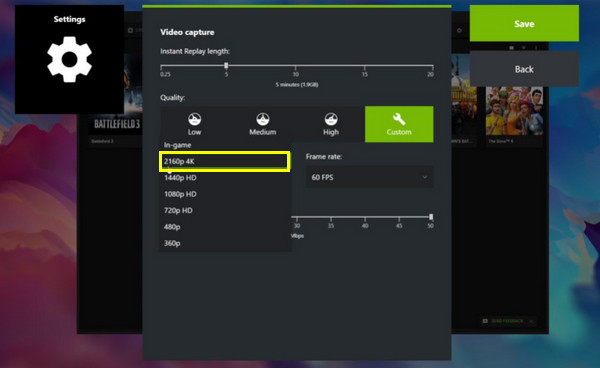Click the Instant Replay length slider handle
The width and height of the screenshot is (600, 368).
(226, 65)
